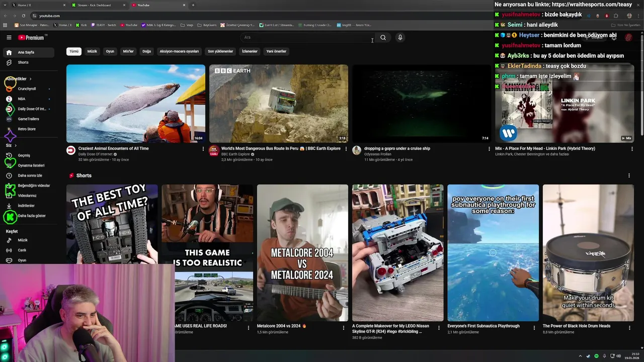
Task: Click the Ara search input field
Action: (x=307, y=37)
